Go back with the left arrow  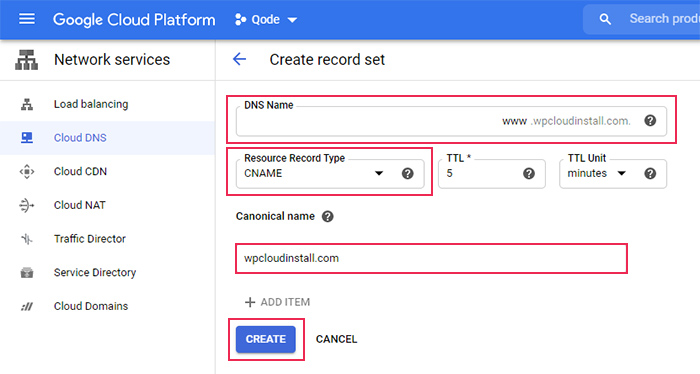240,59
